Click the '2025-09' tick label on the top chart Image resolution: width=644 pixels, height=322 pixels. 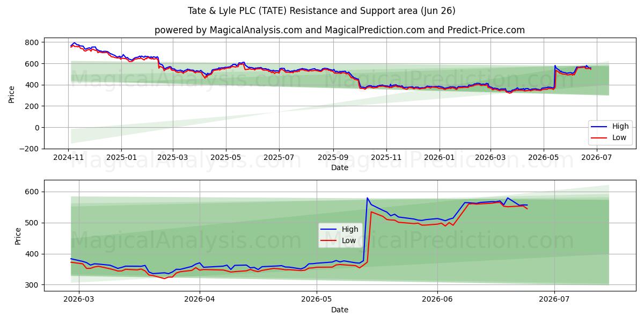coord(333,157)
